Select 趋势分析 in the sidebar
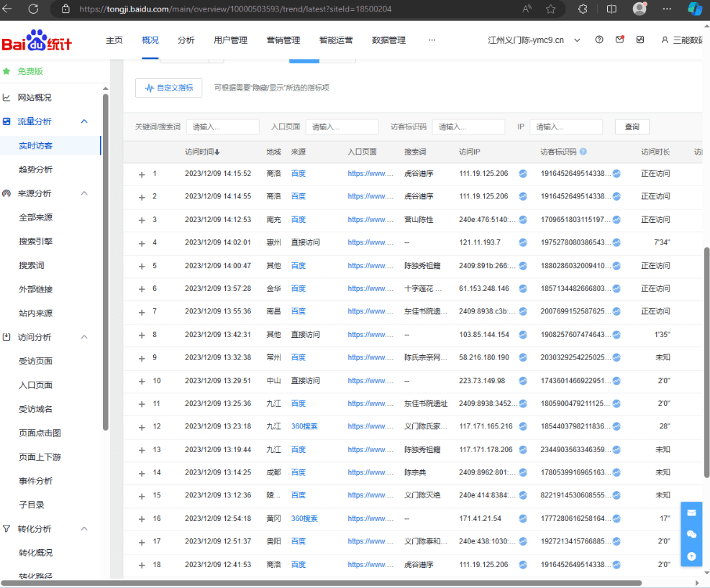 [35, 170]
